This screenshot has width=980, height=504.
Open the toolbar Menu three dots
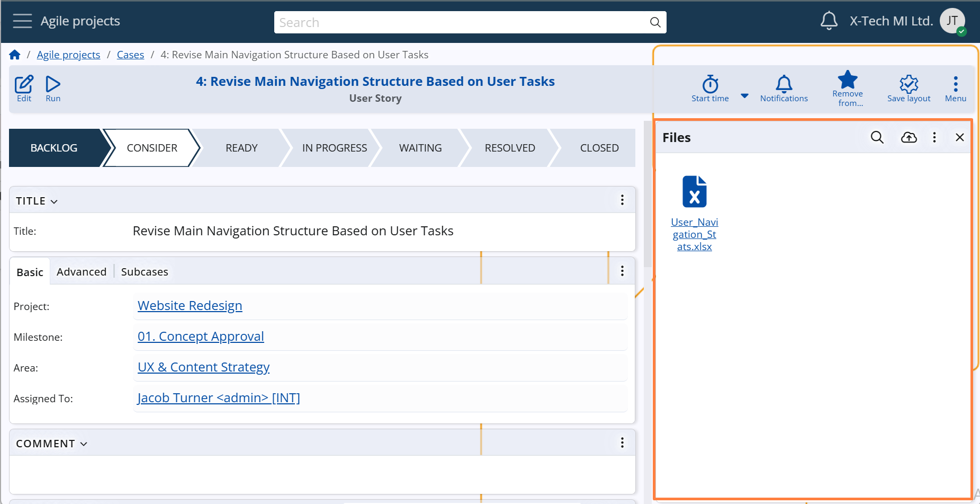pyautogui.click(x=955, y=88)
